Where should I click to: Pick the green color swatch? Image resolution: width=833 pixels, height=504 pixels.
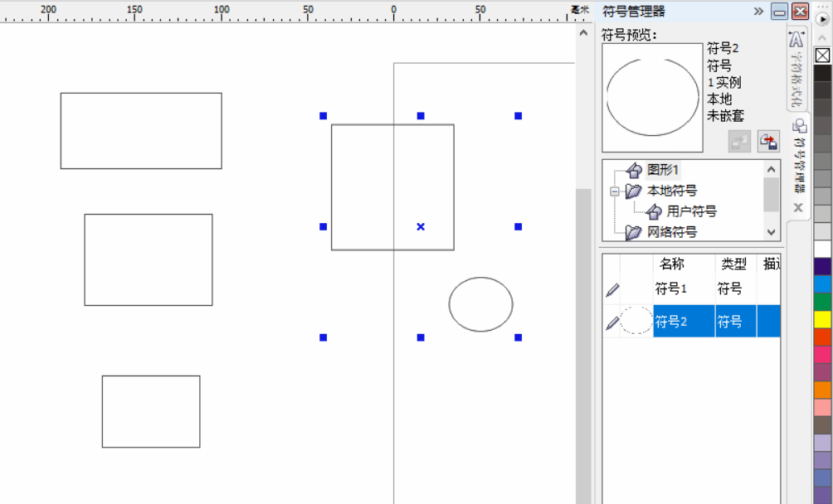(822, 302)
